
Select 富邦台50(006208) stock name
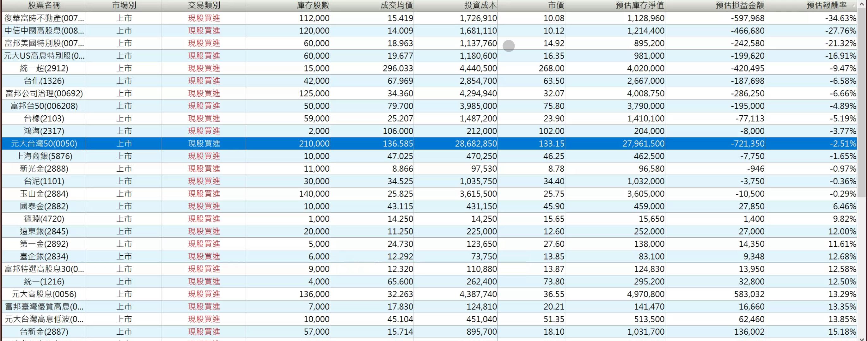tap(44, 106)
